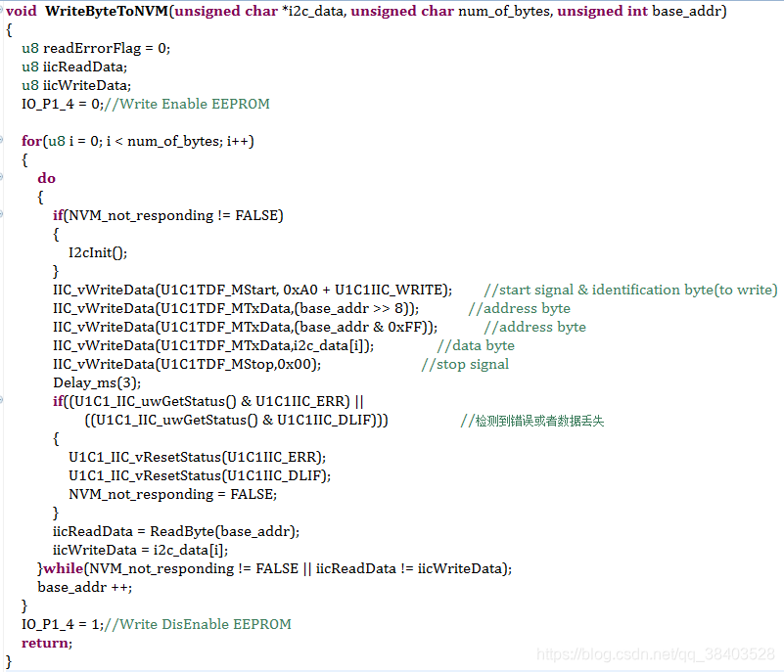The height and width of the screenshot is (672, 784).
Task: Collapse the do block fold marker
Action: (x=2, y=176)
